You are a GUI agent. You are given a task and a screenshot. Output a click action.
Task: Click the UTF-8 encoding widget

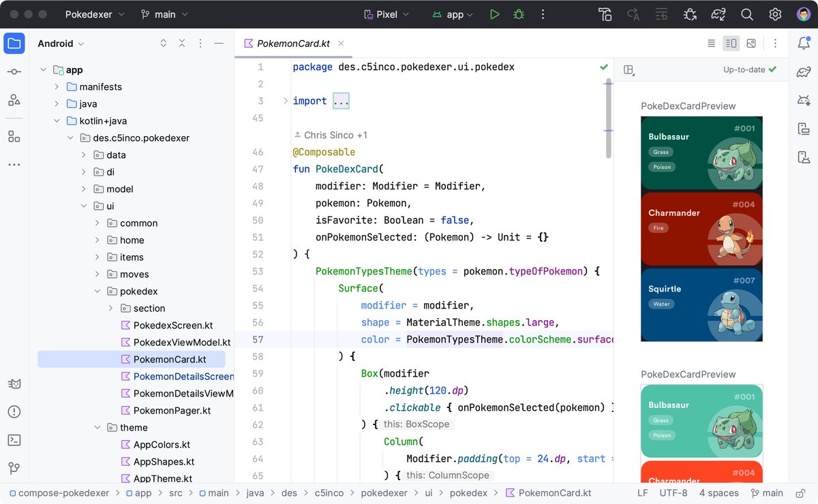click(x=673, y=493)
